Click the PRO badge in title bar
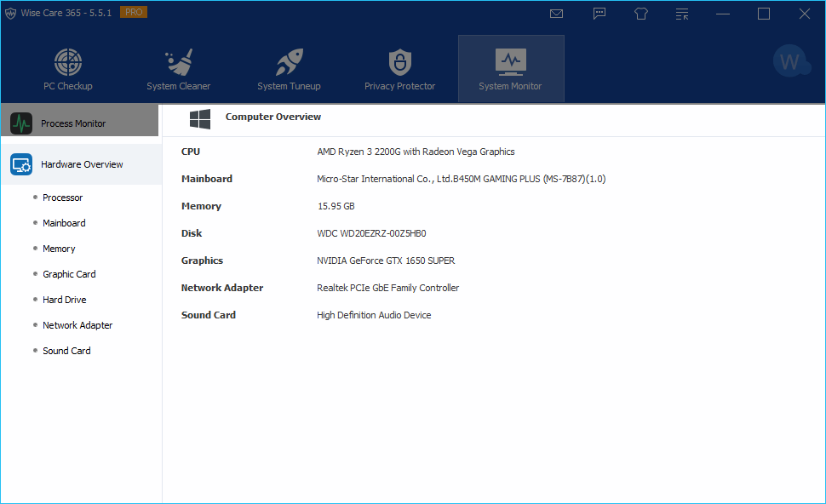The width and height of the screenshot is (826, 504). point(134,12)
